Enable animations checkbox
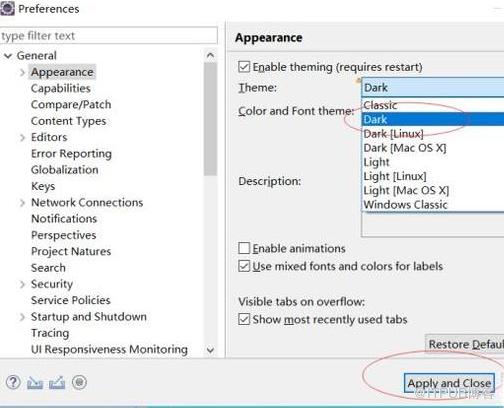Screen dimensions: 504x408 [244, 248]
